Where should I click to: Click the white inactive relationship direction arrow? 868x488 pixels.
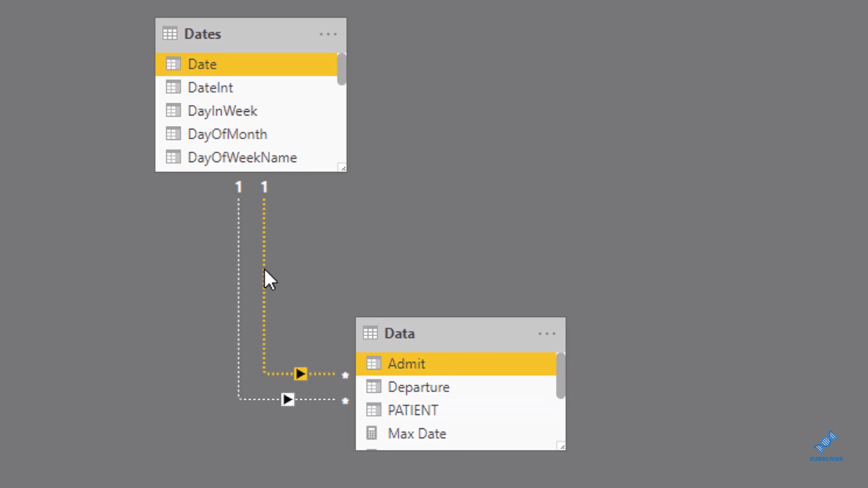click(288, 399)
